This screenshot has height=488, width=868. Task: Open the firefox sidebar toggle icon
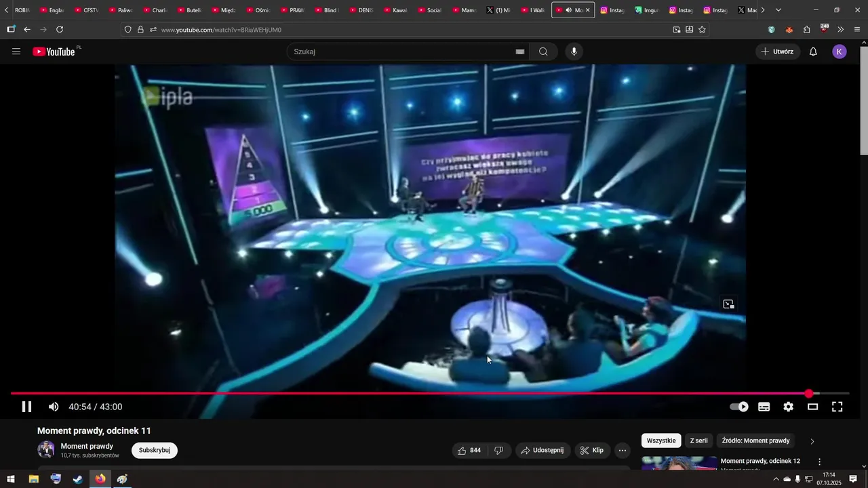(11, 30)
